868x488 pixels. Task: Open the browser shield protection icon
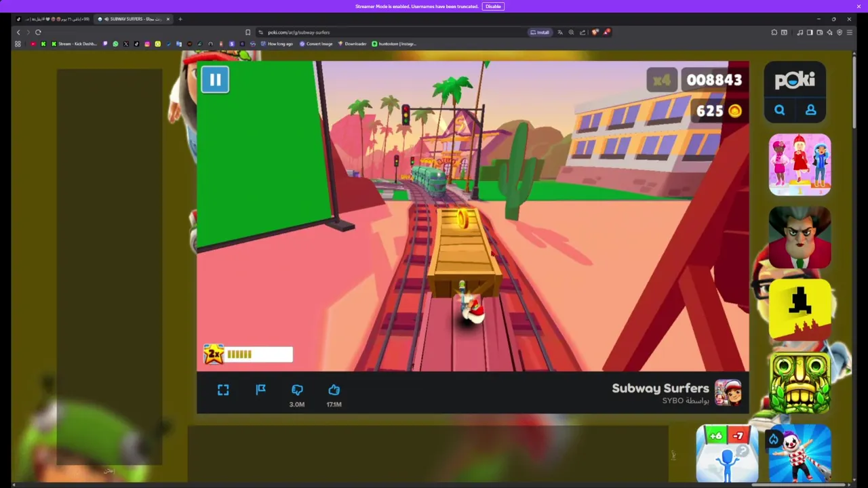[840, 33]
